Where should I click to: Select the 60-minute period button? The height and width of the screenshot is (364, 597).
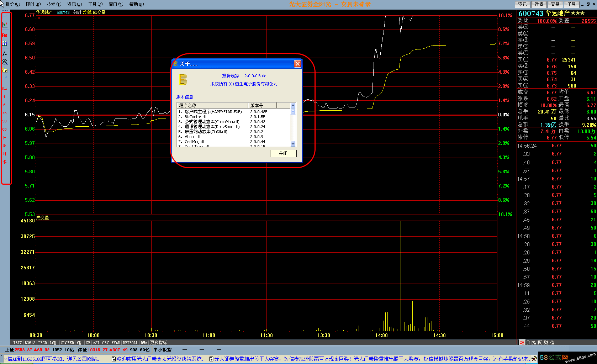pos(5,130)
